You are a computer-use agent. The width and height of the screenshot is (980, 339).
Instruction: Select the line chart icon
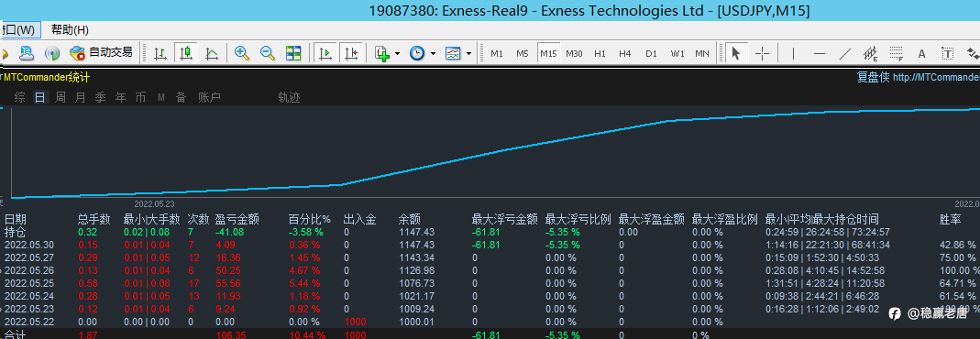tap(212, 53)
